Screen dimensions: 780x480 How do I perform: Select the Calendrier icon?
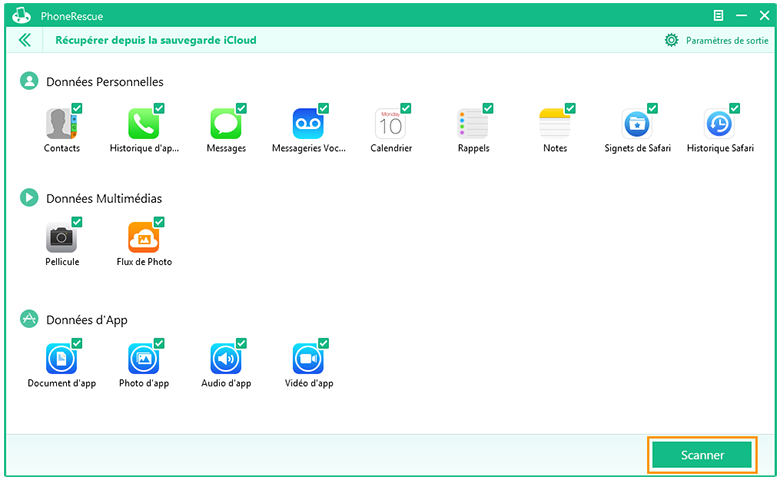pos(390,123)
